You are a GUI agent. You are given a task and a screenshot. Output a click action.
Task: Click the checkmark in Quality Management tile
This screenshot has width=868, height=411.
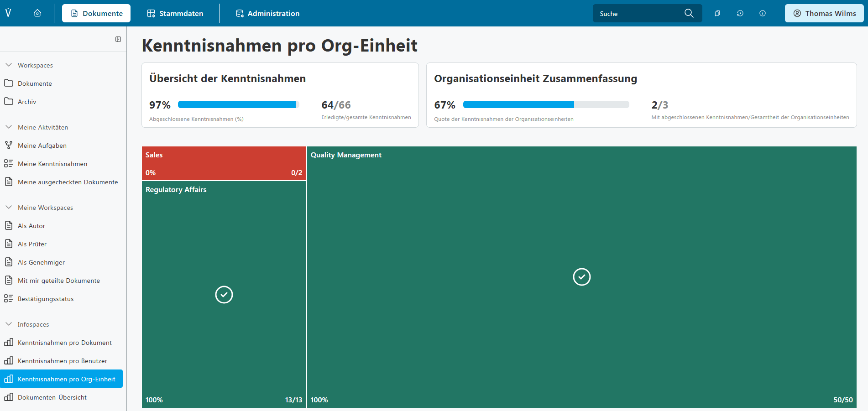pos(581,277)
